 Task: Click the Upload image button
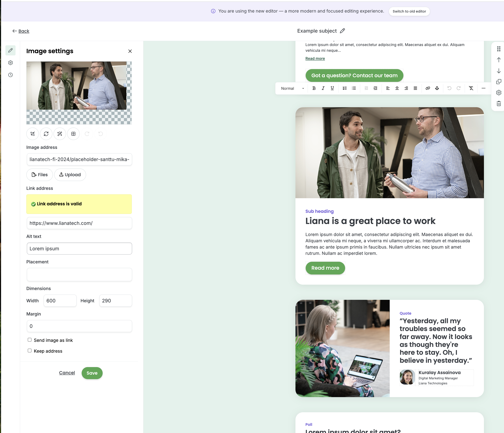point(70,175)
